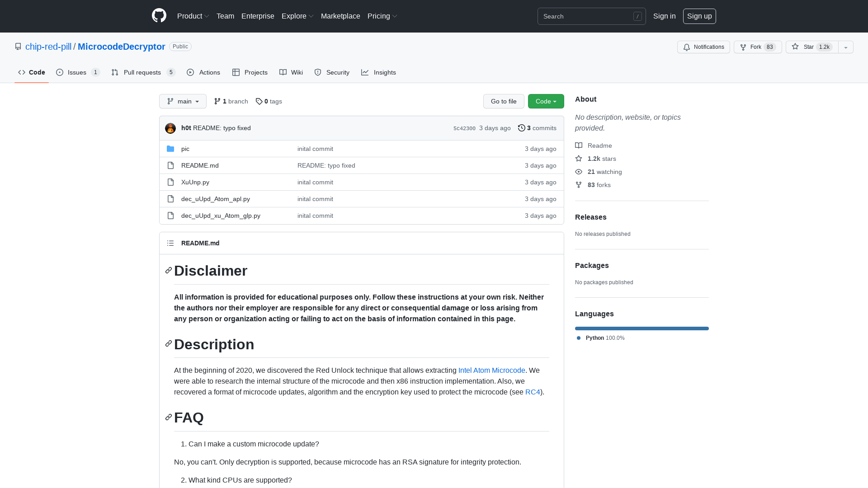
Task: Open the Intel Atom Microcode link
Action: tap(491, 370)
